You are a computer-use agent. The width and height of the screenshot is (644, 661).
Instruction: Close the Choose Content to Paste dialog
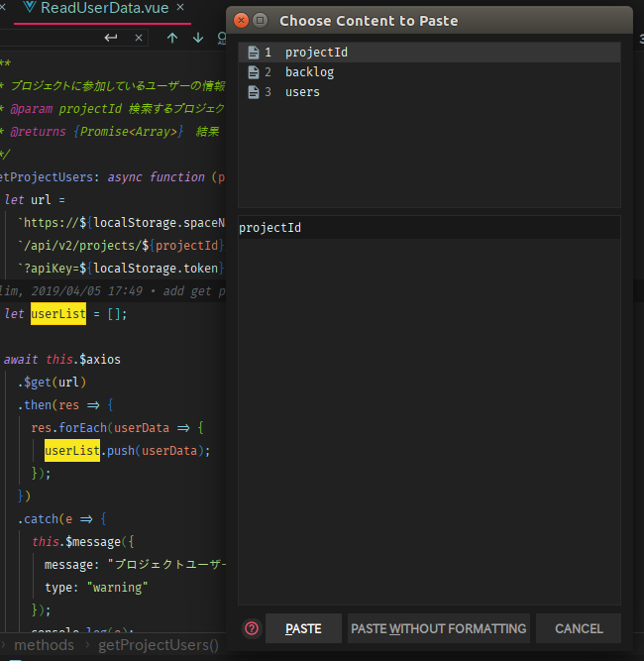point(241,20)
